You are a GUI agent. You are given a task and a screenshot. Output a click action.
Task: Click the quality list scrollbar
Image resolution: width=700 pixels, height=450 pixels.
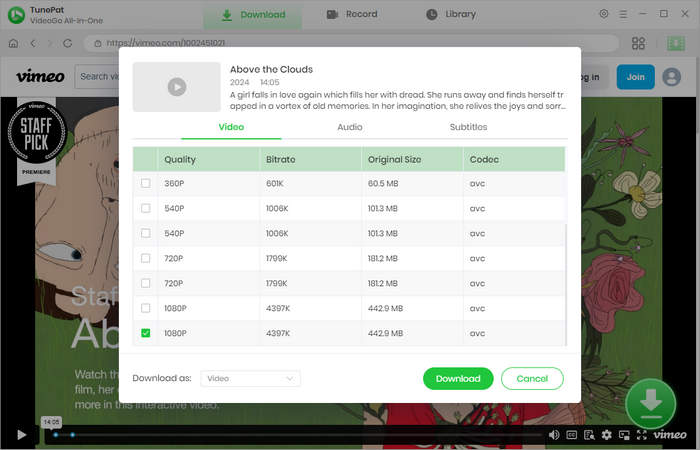(x=566, y=283)
